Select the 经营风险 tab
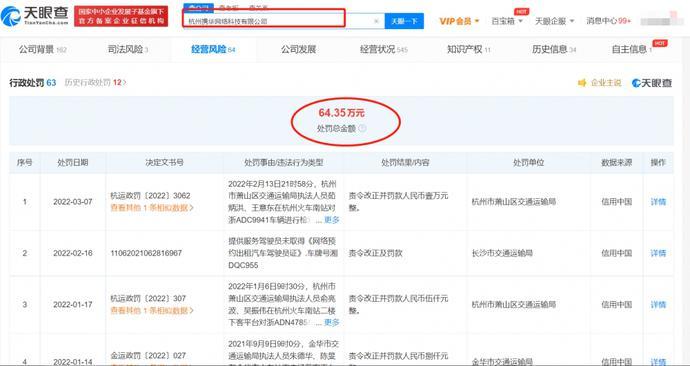Screen dimensions: 690x366 coord(213,50)
